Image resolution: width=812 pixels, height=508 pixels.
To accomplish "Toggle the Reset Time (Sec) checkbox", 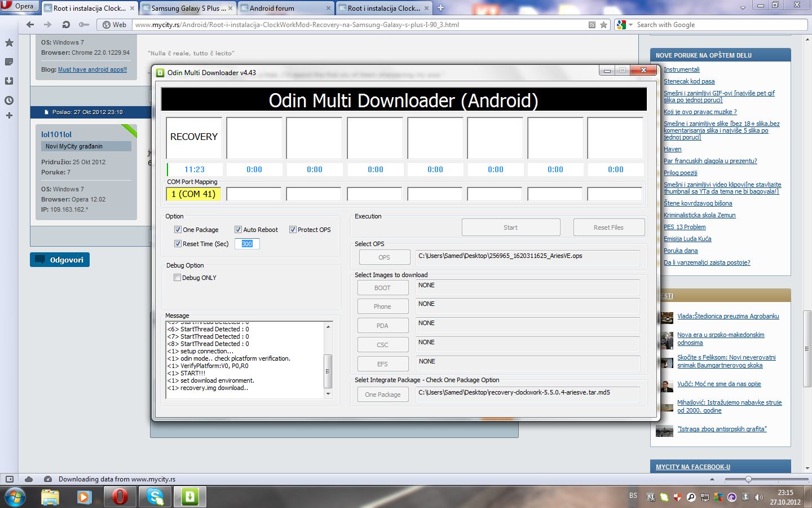I will click(178, 244).
